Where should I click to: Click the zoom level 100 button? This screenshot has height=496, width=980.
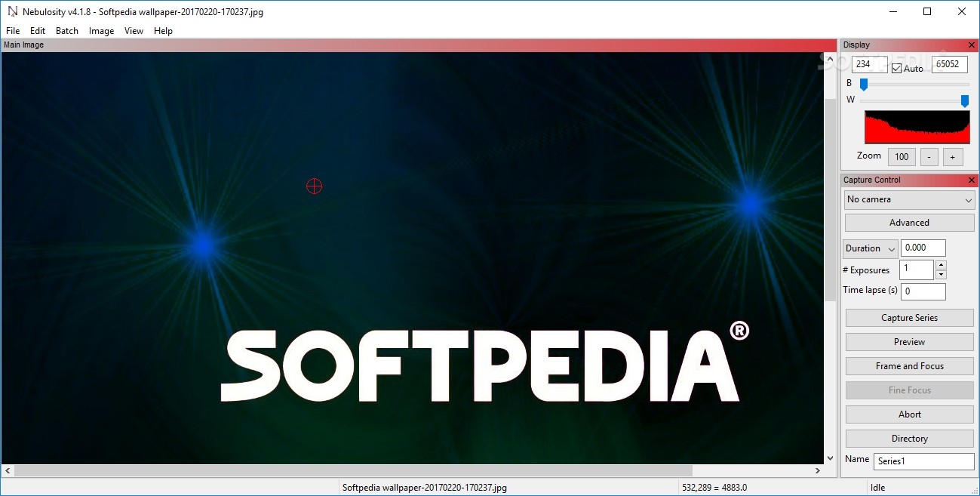coord(902,157)
